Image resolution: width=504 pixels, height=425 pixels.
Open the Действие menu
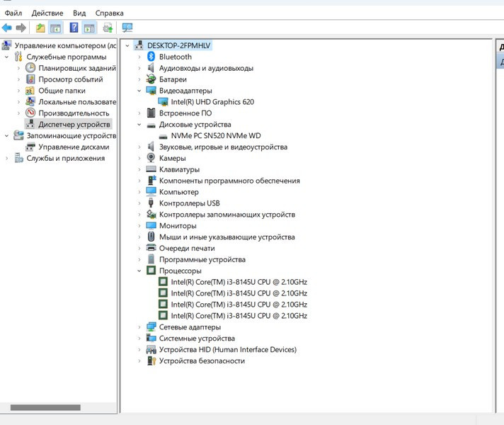(x=47, y=13)
